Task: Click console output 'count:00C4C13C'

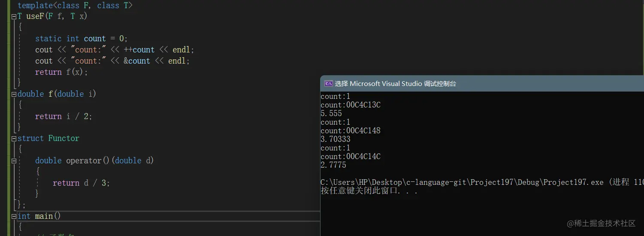Action: [351, 105]
